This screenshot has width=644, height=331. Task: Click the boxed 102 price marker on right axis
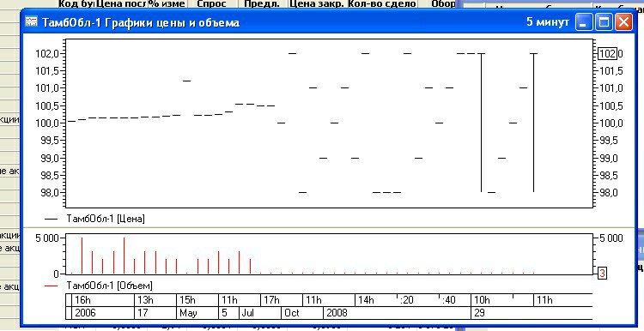point(607,54)
